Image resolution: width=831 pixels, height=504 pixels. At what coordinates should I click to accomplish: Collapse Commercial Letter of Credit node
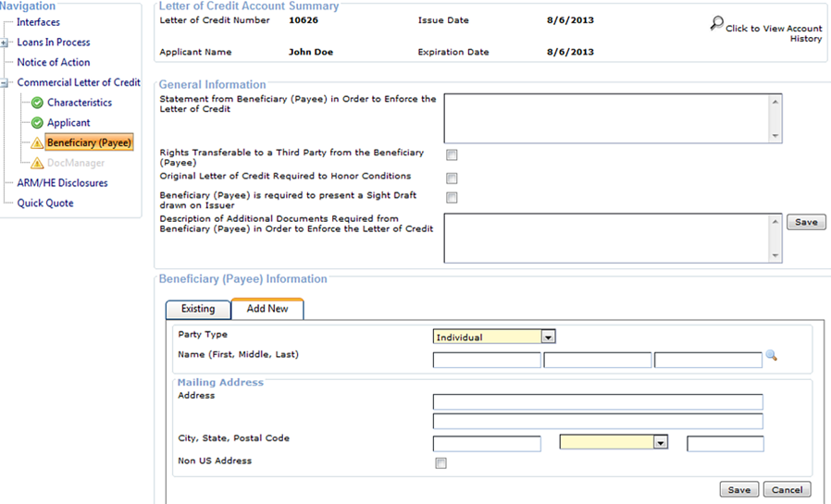click(4, 83)
